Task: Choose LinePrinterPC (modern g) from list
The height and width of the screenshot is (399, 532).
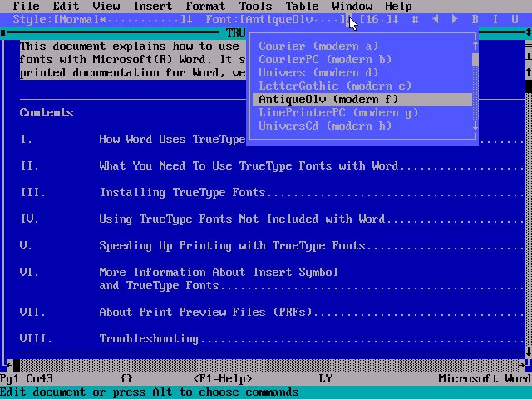Action: pos(338,112)
